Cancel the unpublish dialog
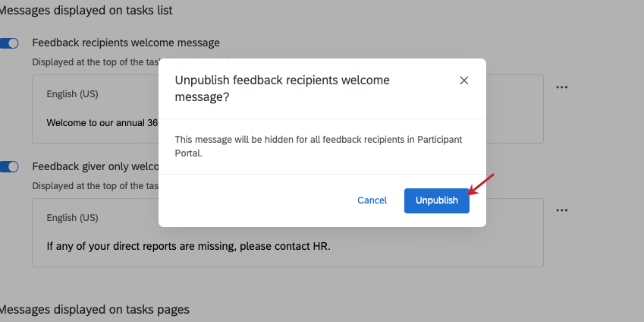This screenshot has height=322, width=644. 372,200
